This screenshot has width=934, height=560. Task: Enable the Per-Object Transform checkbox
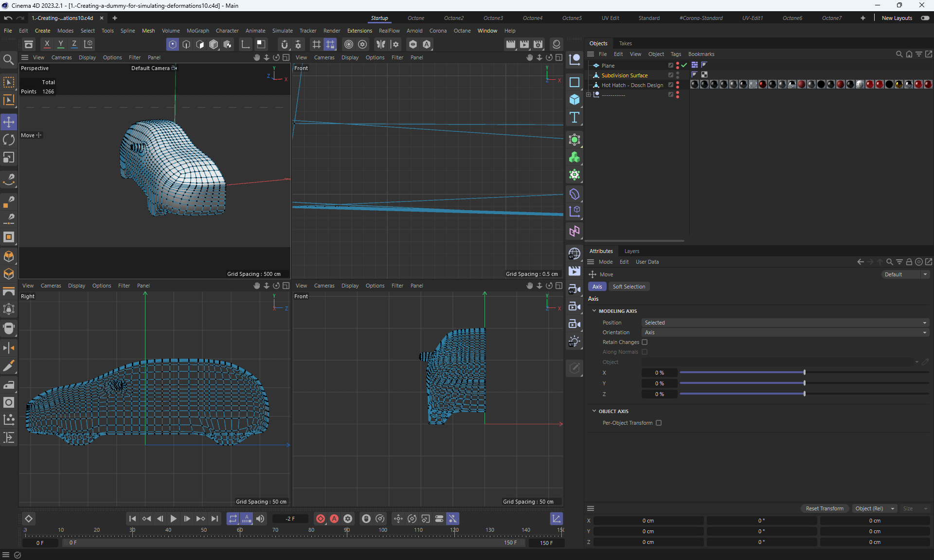(x=659, y=423)
